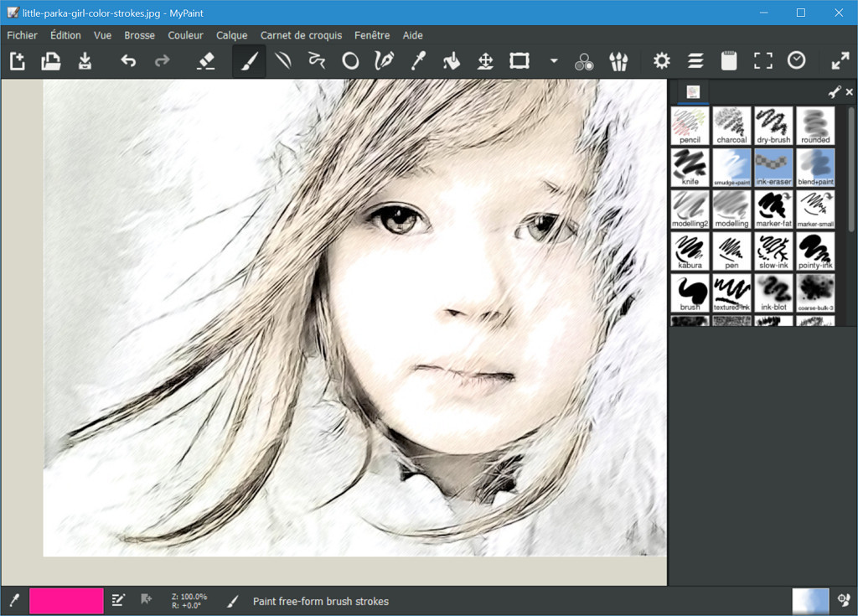Screen dimensions: 858x616
Task: Toggle brush settings editor in status bar
Action: tap(119, 600)
